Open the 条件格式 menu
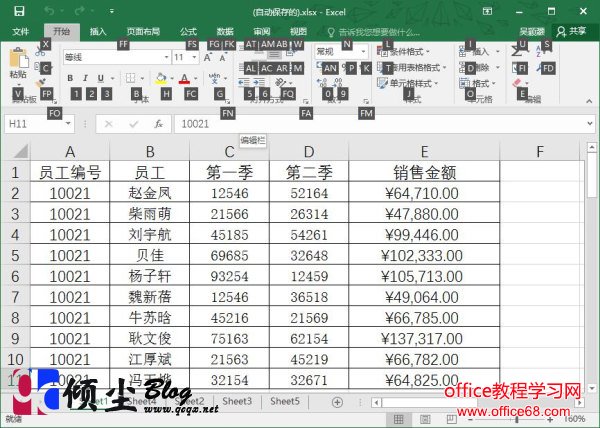 point(404,52)
